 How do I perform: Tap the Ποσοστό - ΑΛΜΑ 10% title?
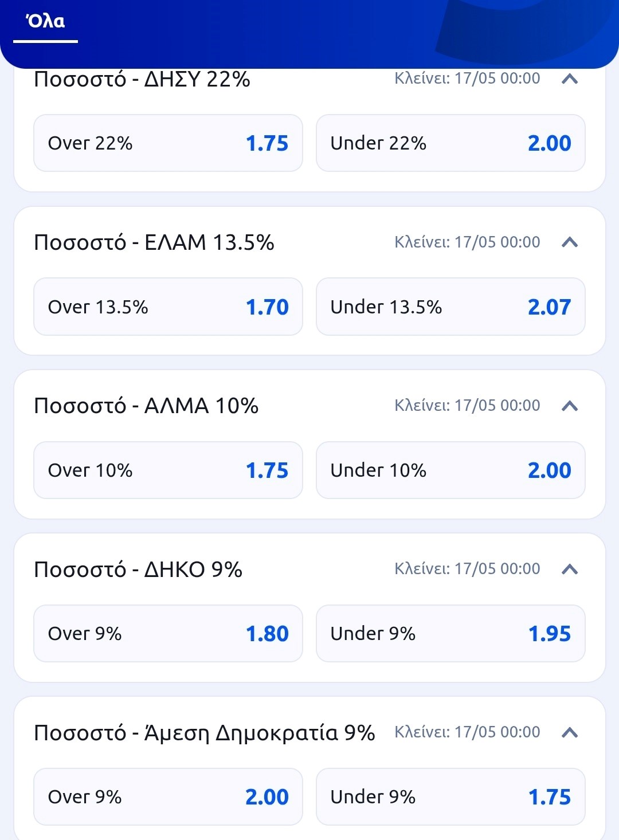coord(146,406)
